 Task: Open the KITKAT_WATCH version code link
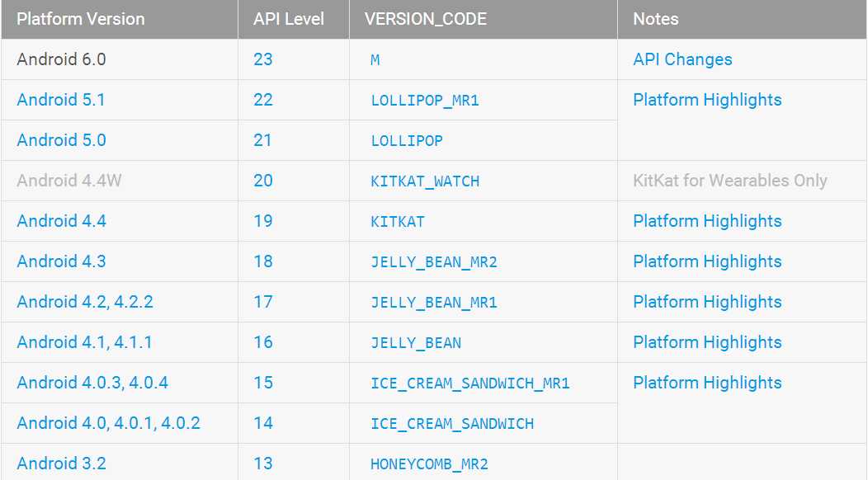pyautogui.click(x=425, y=181)
